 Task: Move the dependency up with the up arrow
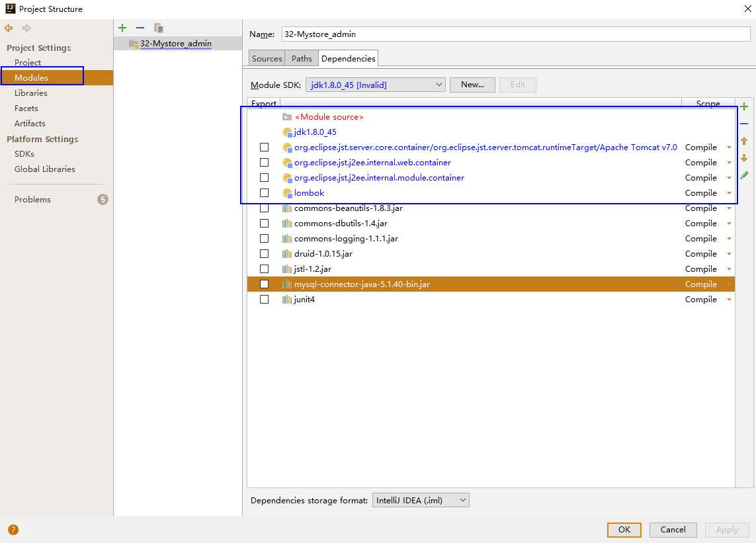[744, 141]
